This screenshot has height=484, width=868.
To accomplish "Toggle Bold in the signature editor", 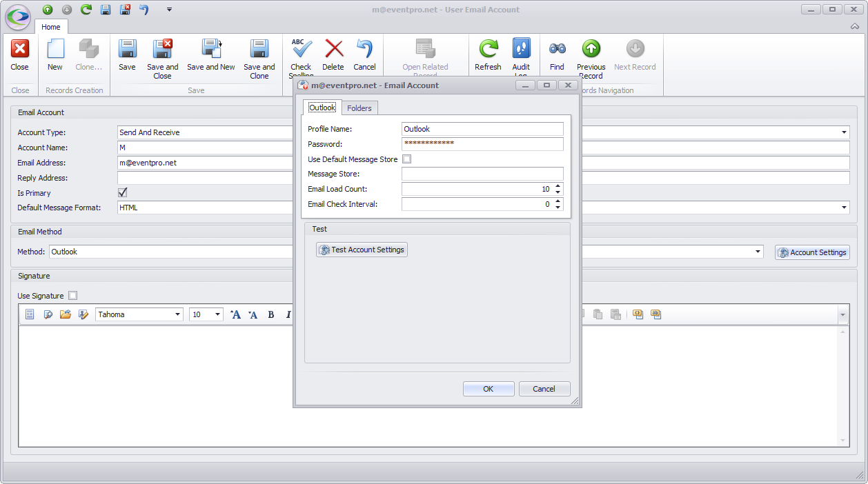I will pyautogui.click(x=271, y=314).
